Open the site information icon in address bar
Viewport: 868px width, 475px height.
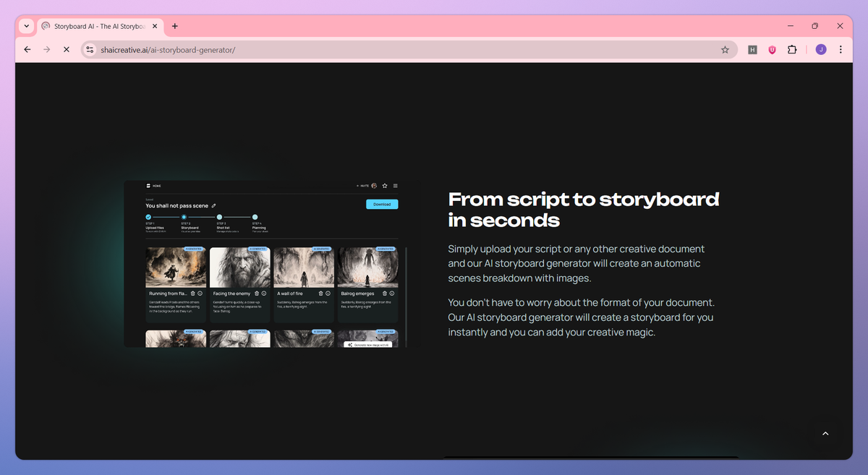(90, 50)
